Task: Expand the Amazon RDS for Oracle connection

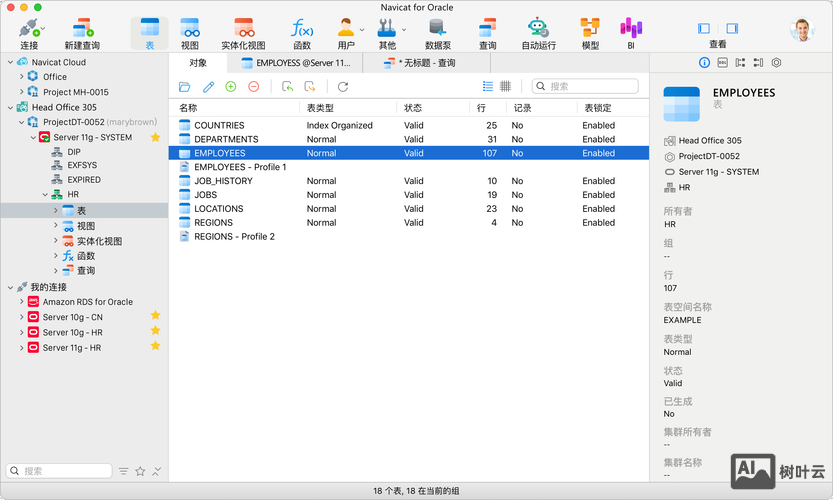Action: point(21,301)
